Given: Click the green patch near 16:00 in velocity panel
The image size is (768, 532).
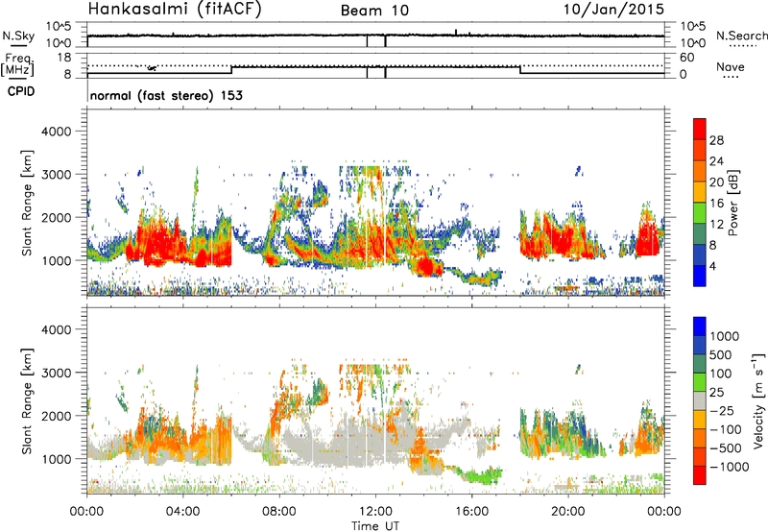Looking at the screenshot, I should [483, 476].
